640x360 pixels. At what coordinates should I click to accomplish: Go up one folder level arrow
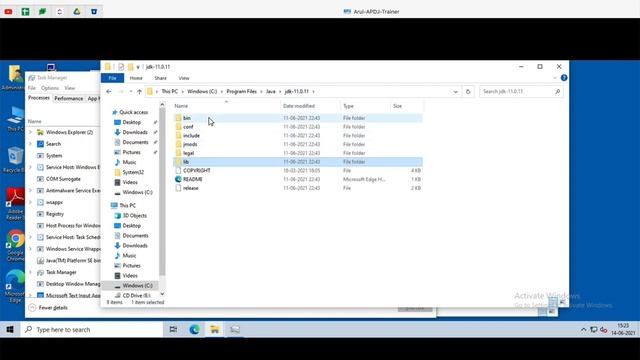(x=139, y=91)
